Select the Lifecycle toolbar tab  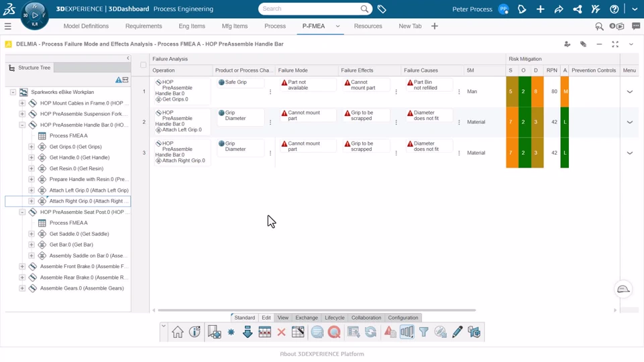[334, 318]
